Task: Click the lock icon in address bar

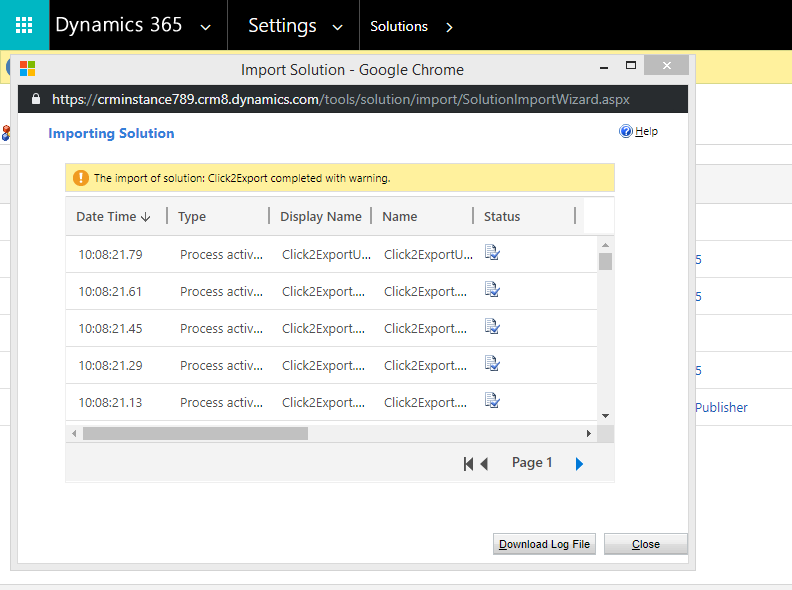Action: click(36, 99)
